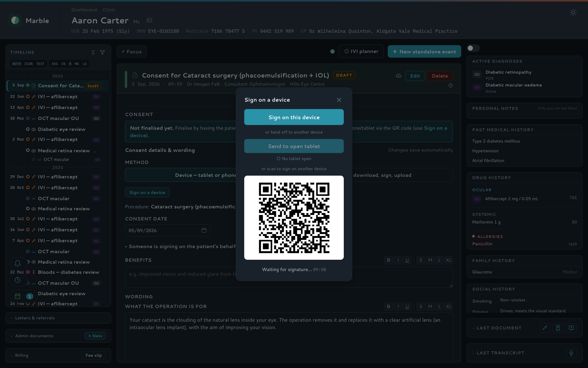The width and height of the screenshot is (588, 368).
Task: Toggle light/dark theme sun icon
Action: coord(573,12)
